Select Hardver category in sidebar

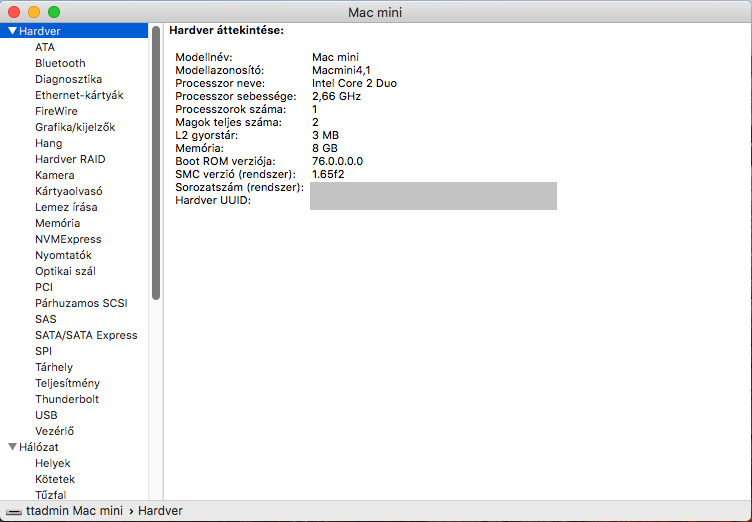[x=40, y=31]
